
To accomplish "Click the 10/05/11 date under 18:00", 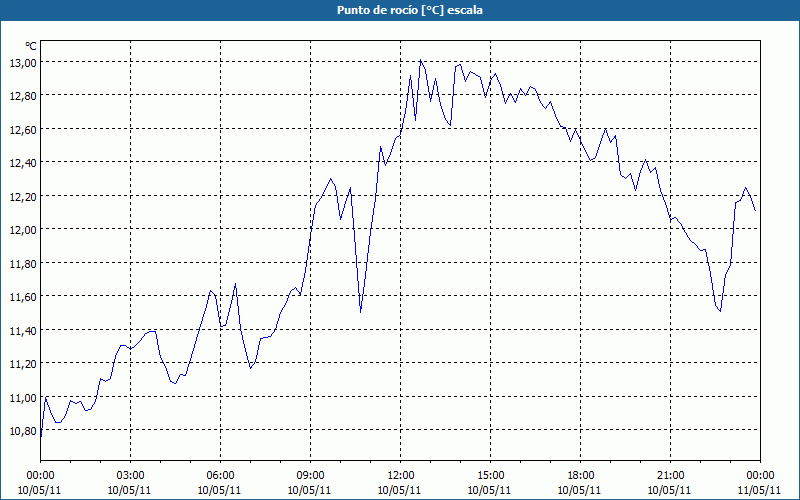I will pos(580,490).
